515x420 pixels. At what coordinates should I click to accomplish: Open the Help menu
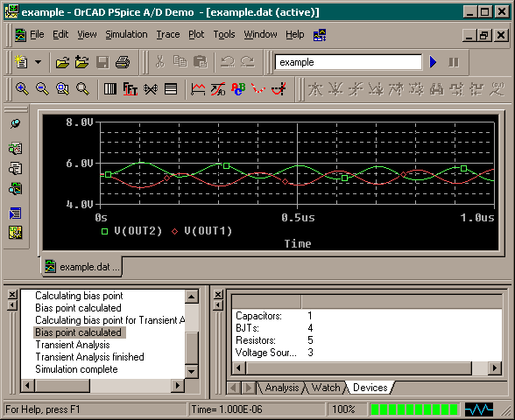295,34
